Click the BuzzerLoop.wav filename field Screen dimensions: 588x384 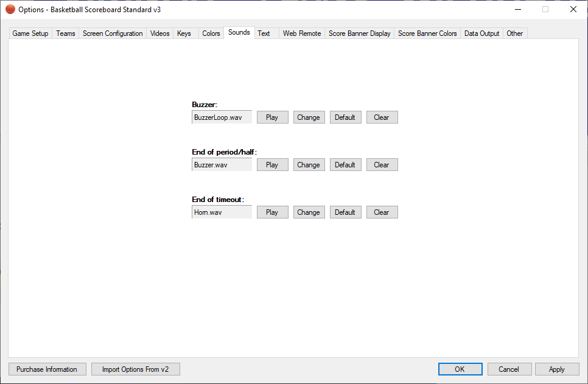click(222, 117)
